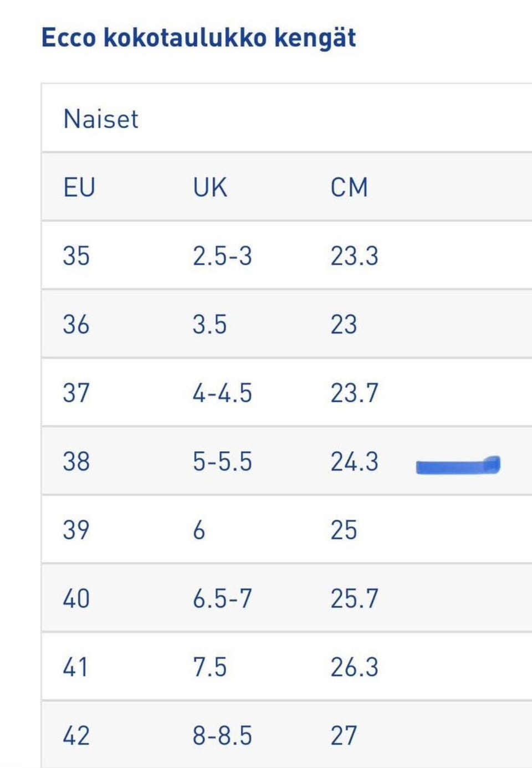532x768 pixels.
Task: Select EU size 36 cell
Action: click(76, 324)
